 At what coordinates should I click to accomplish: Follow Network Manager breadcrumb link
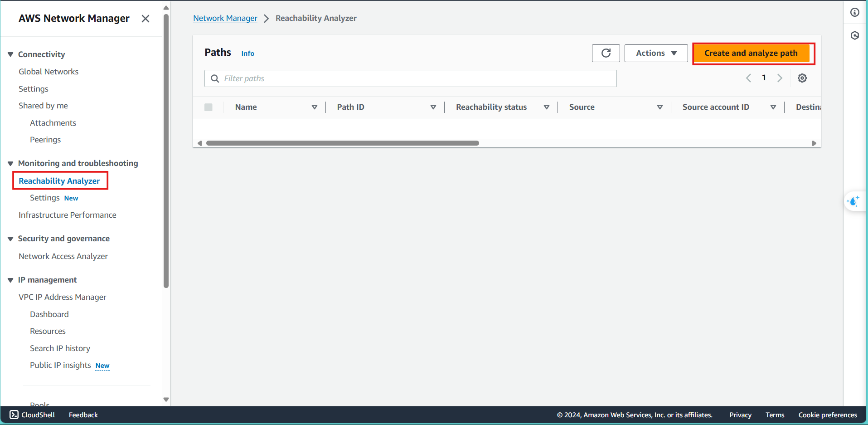coord(225,18)
